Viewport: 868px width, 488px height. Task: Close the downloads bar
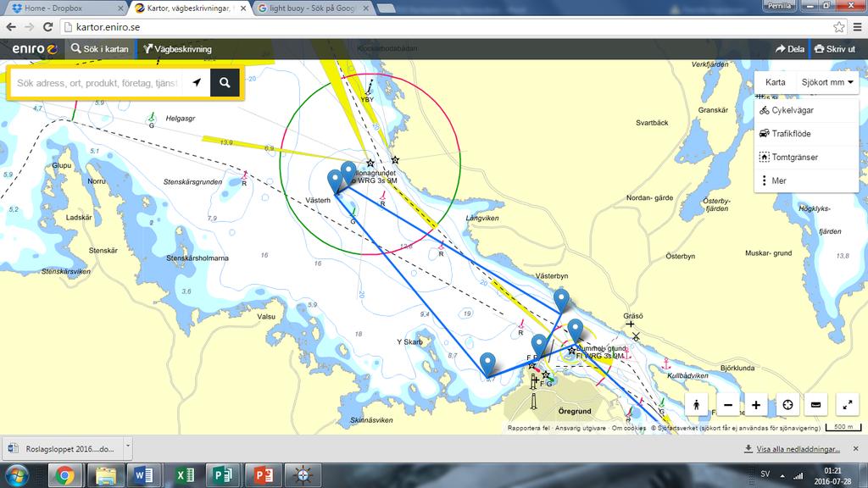855,449
